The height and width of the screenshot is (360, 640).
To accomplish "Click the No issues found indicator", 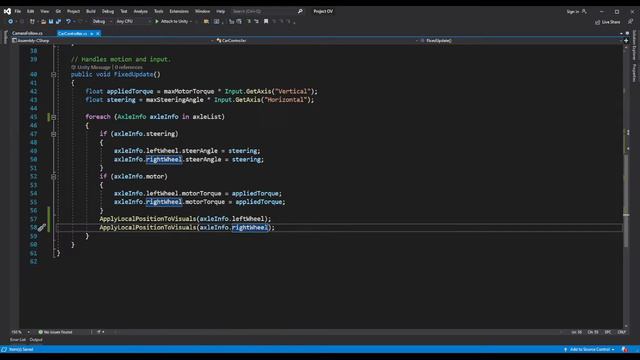I will click(x=55, y=332).
